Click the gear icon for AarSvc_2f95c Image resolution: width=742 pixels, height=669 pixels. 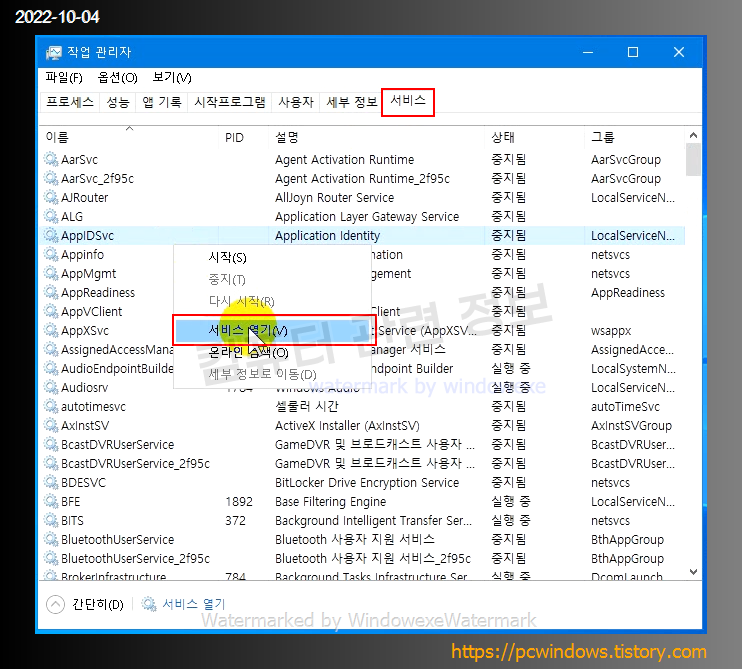click(x=51, y=178)
